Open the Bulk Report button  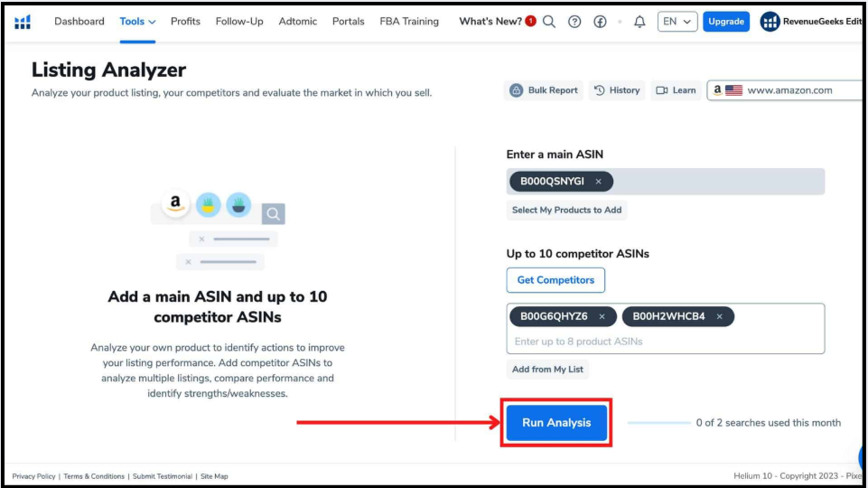[x=544, y=90]
